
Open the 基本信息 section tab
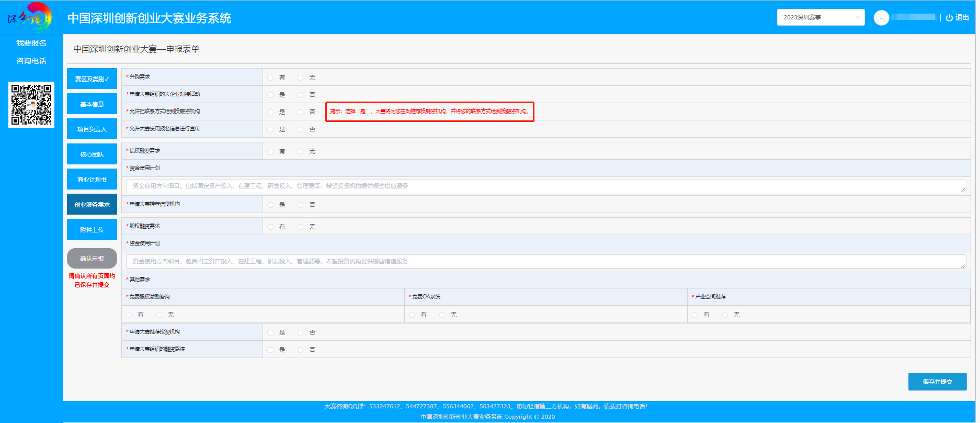(92, 104)
